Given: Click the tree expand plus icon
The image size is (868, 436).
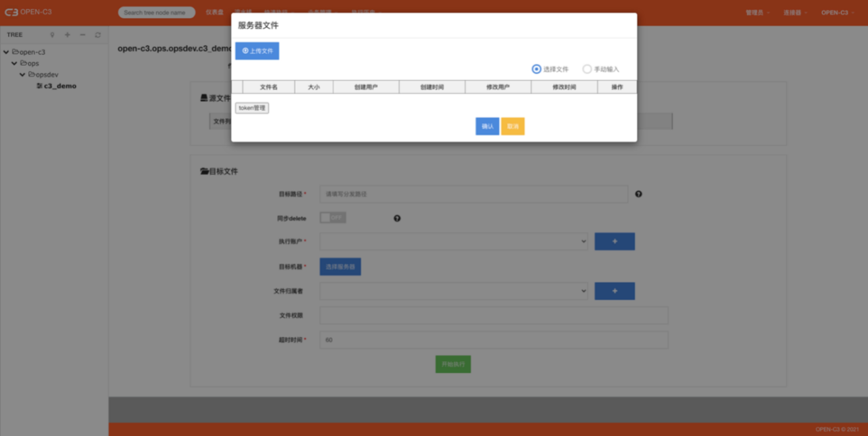Looking at the screenshot, I should [67, 35].
